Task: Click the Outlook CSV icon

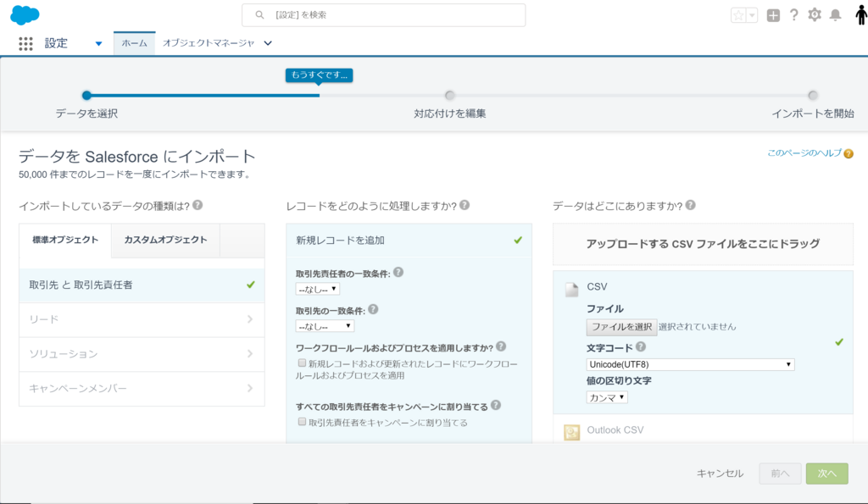Action: (572, 432)
